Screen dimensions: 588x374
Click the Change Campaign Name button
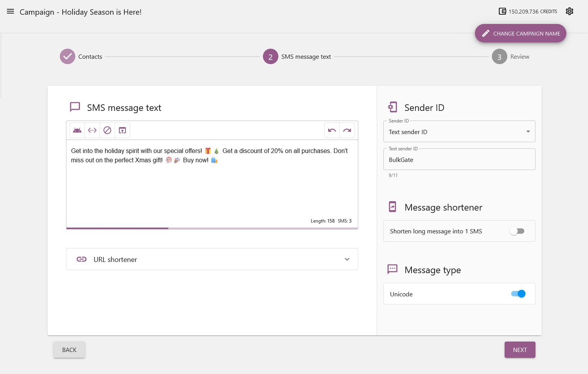[520, 33]
